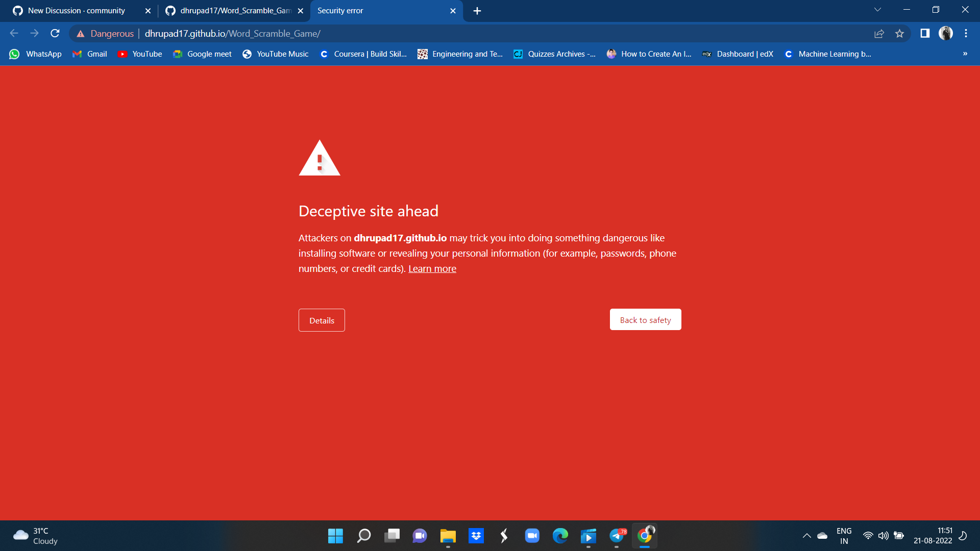Image resolution: width=980 pixels, height=551 pixels.
Task: Click the back navigation arrow
Action: click(x=14, y=33)
